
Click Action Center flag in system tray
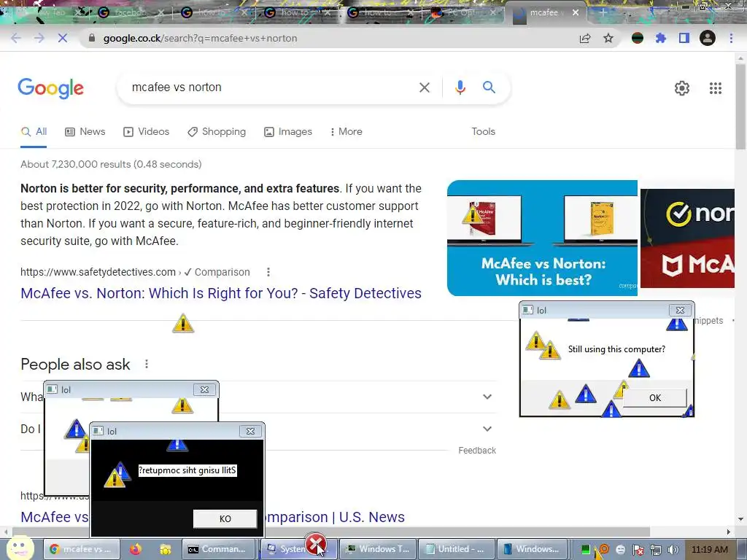click(638, 550)
